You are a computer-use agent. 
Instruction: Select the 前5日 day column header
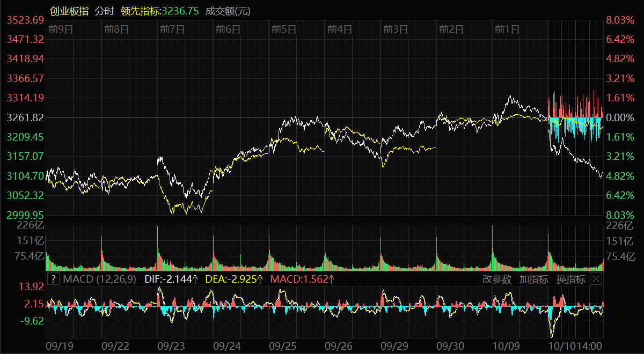(x=284, y=29)
